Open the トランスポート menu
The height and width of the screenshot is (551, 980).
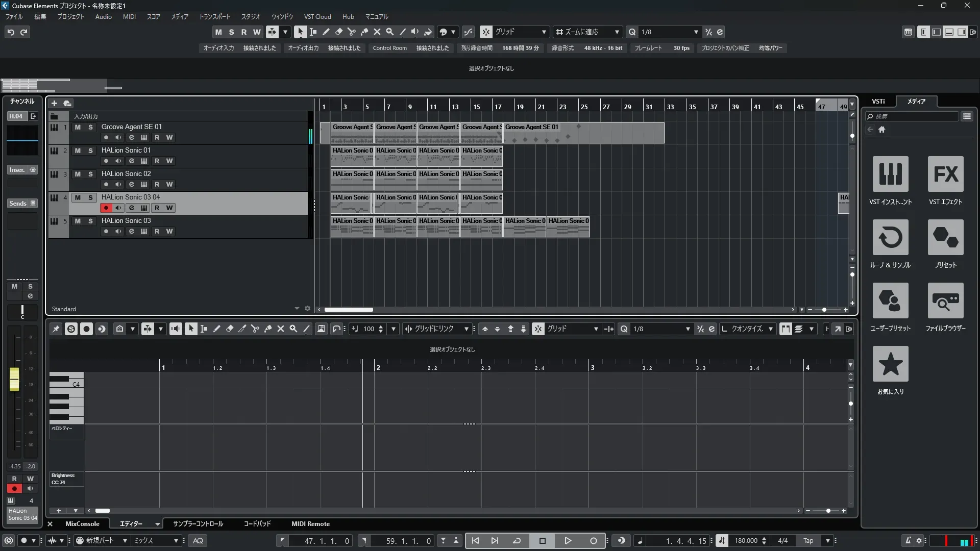click(x=214, y=16)
